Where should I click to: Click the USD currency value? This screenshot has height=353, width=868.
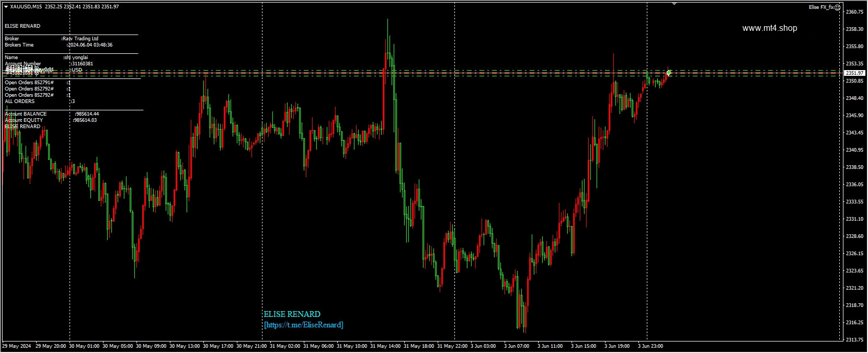pyautogui.click(x=76, y=70)
